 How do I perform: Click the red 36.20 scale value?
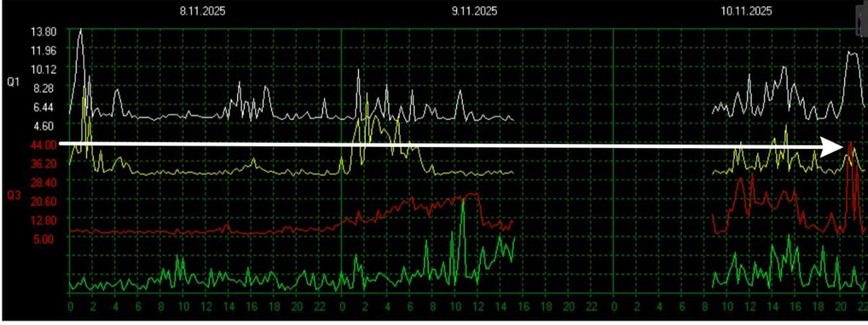[45, 164]
